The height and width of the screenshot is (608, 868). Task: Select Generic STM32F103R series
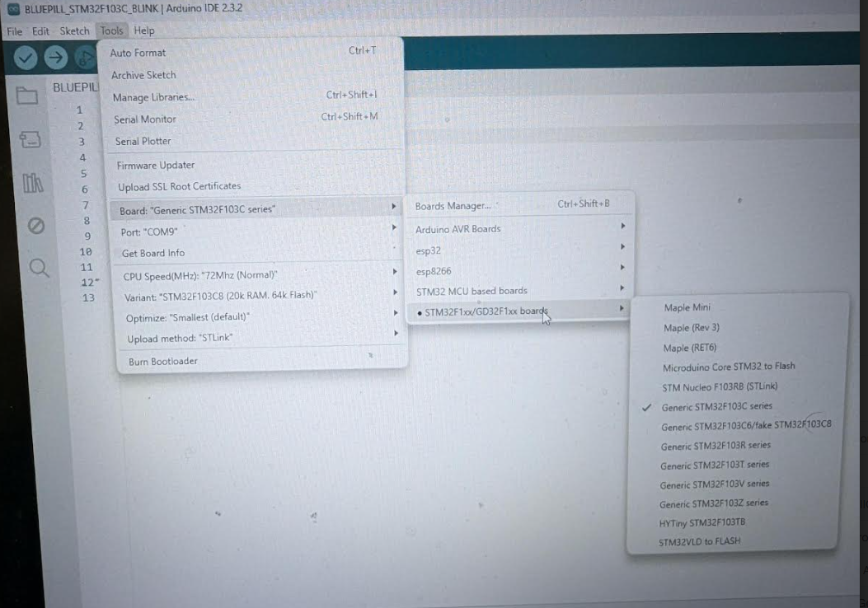coord(736,446)
